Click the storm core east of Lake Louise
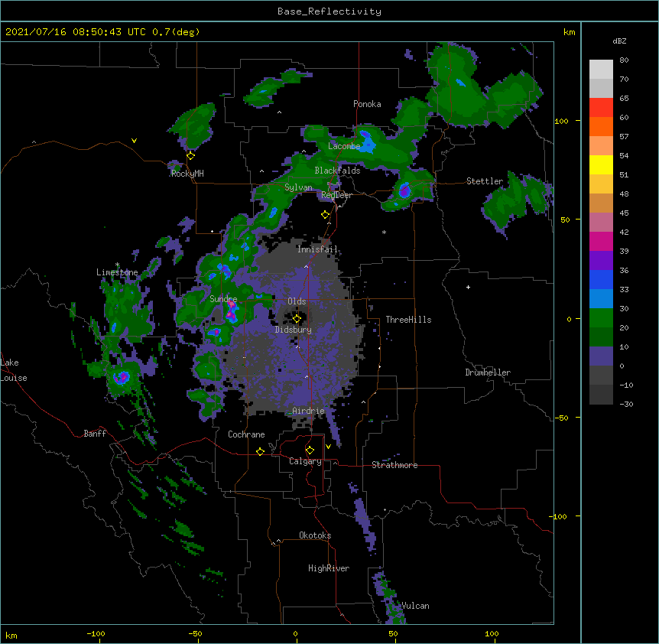Viewport: 659px width, 644px height. coord(122,376)
